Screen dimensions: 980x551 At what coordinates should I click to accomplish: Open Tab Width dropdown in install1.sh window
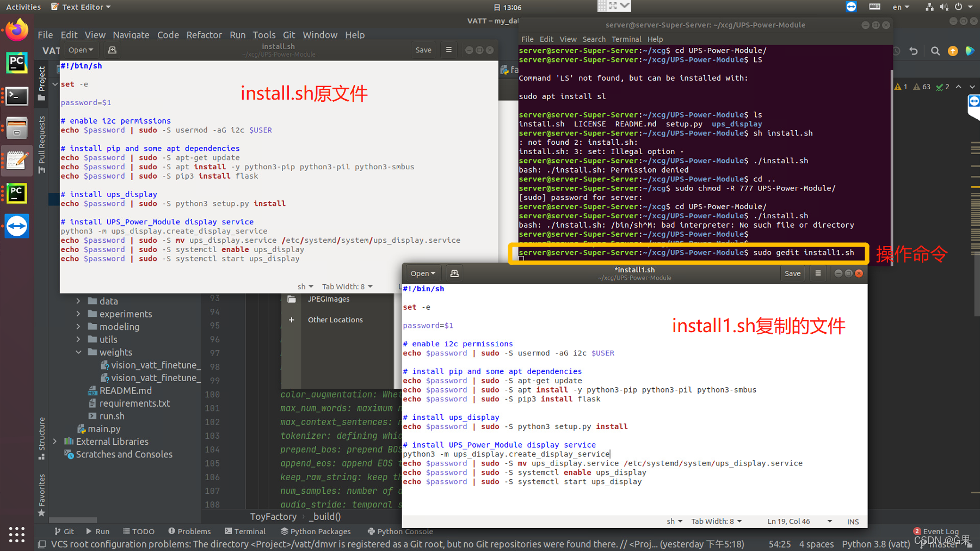(717, 522)
